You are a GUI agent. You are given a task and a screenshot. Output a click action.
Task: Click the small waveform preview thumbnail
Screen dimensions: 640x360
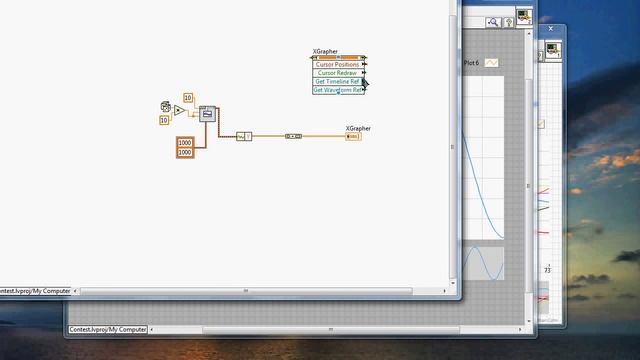click(484, 263)
